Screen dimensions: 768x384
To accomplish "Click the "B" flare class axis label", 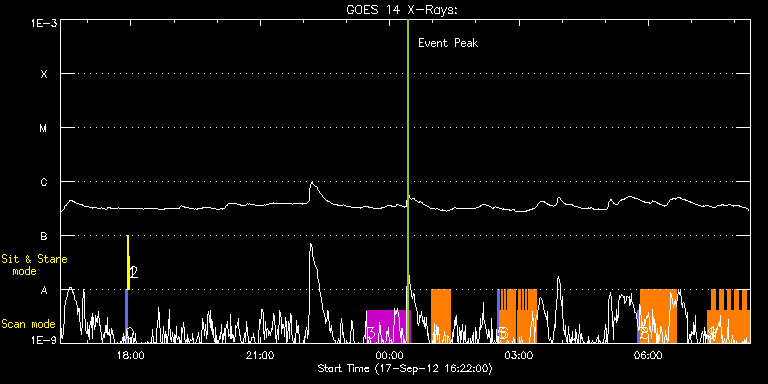I will (44, 236).
